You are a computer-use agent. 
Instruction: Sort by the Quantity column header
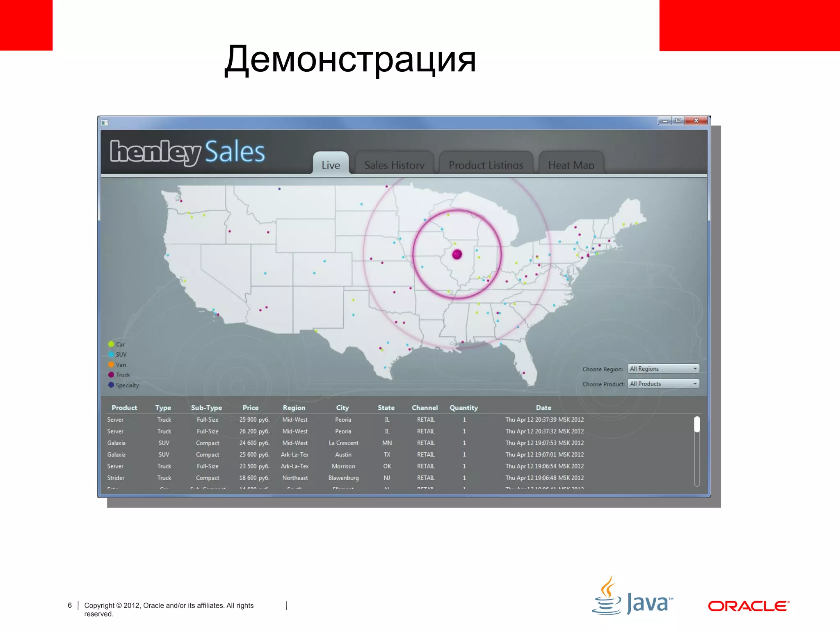(464, 408)
